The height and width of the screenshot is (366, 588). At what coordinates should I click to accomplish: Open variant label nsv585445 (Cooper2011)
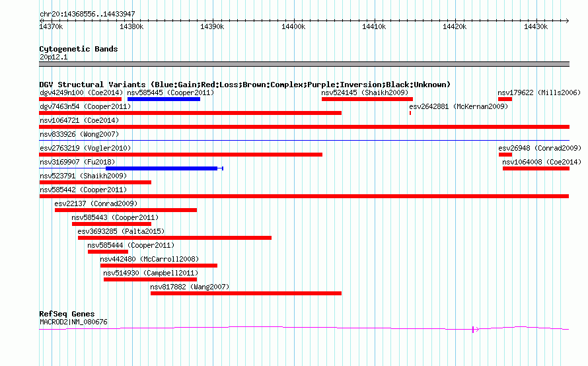point(170,92)
